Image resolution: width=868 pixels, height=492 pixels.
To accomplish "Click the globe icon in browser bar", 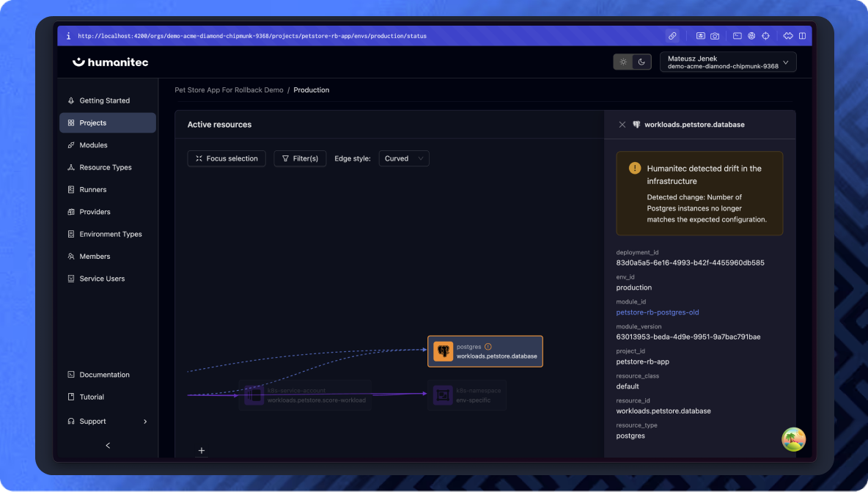I will pos(751,36).
